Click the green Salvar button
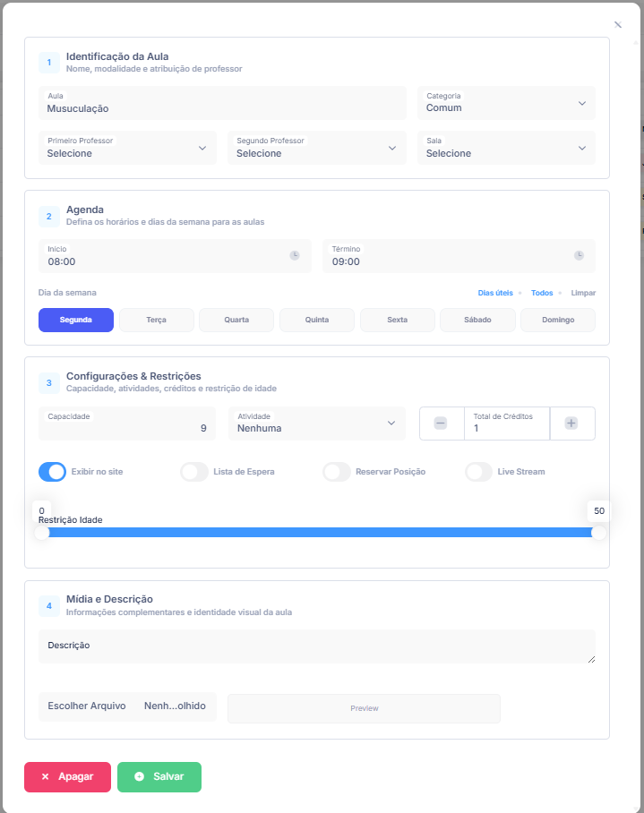The image size is (644, 813). click(x=159, y=776)
